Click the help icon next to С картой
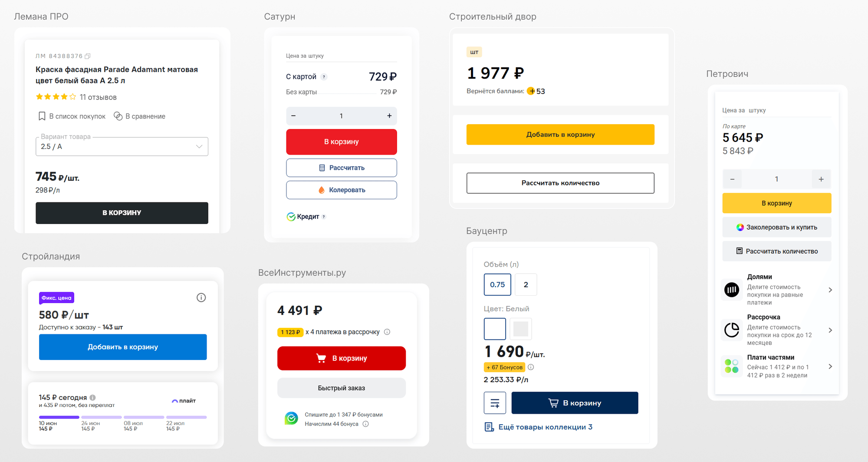The image size is (868, 462). pyautogui.click(x=324, y=77)
